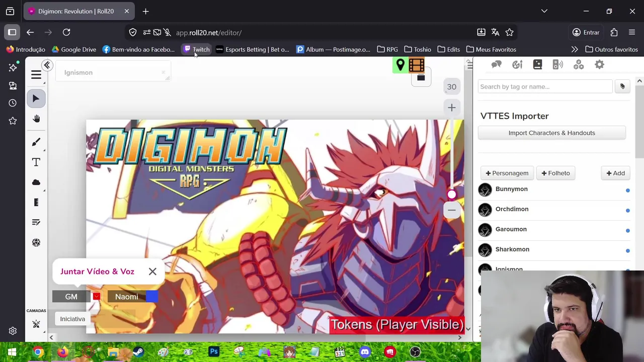Pick the Text tool
This screenshot has width=644, height=362.
36,162
